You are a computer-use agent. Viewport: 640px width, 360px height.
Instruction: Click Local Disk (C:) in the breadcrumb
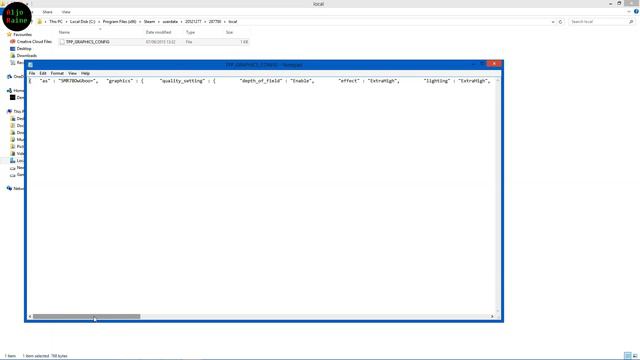tap(82, 21)
